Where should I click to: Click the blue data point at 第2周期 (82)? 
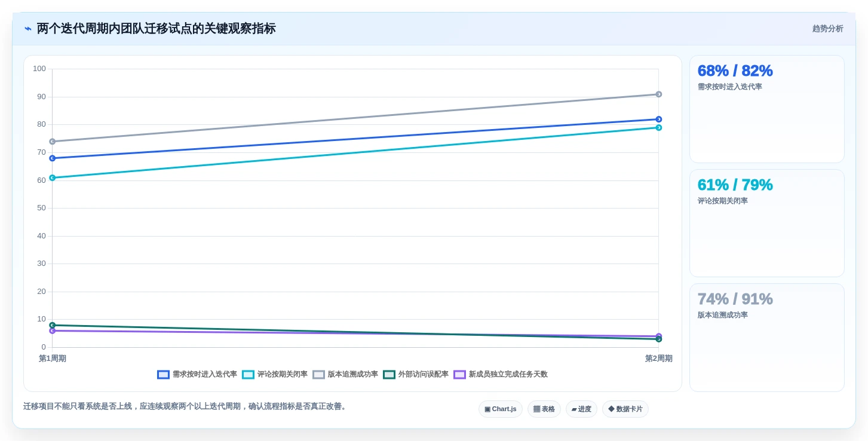[x=659, y=120]
